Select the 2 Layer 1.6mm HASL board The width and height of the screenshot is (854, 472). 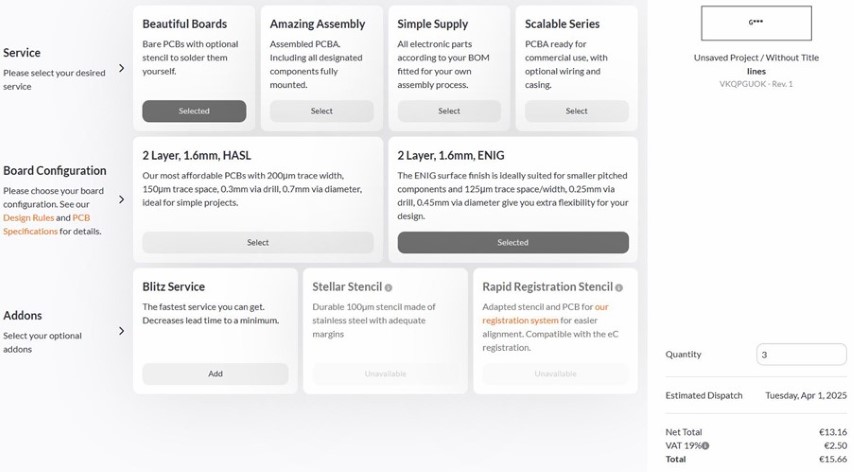[258, 242]
